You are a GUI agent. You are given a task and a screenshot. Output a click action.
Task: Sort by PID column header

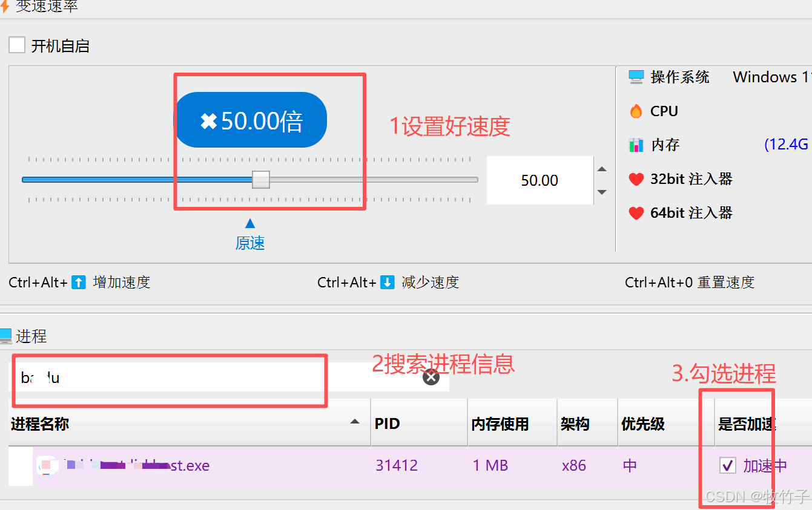point(419,423)
